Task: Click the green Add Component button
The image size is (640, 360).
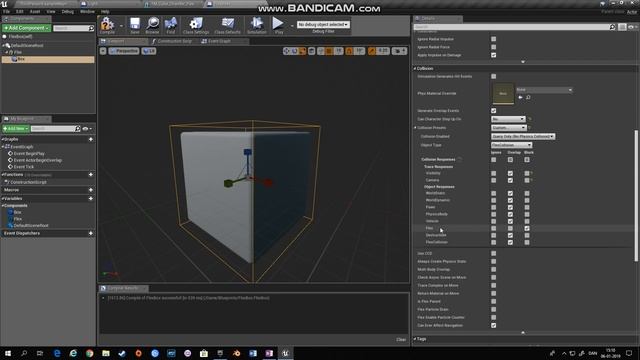Action: click(x=26, y=28)
